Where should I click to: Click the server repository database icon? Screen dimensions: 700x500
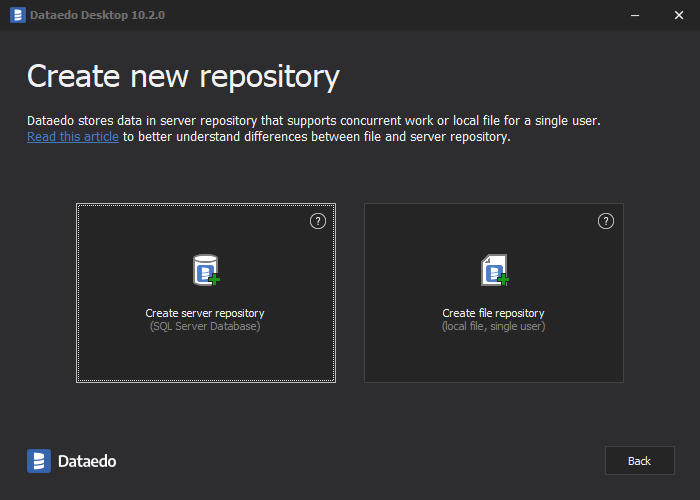pos(206,270)
